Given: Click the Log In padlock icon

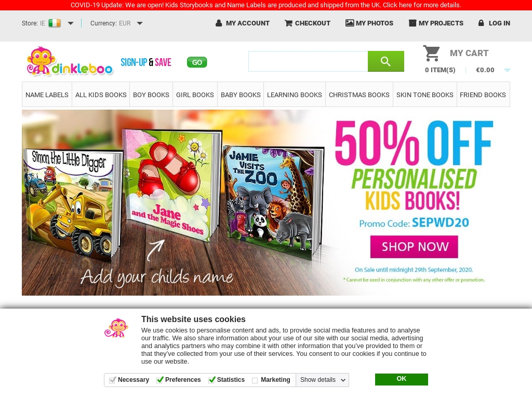Looking at the screenshot, I should tap(481, 23).
